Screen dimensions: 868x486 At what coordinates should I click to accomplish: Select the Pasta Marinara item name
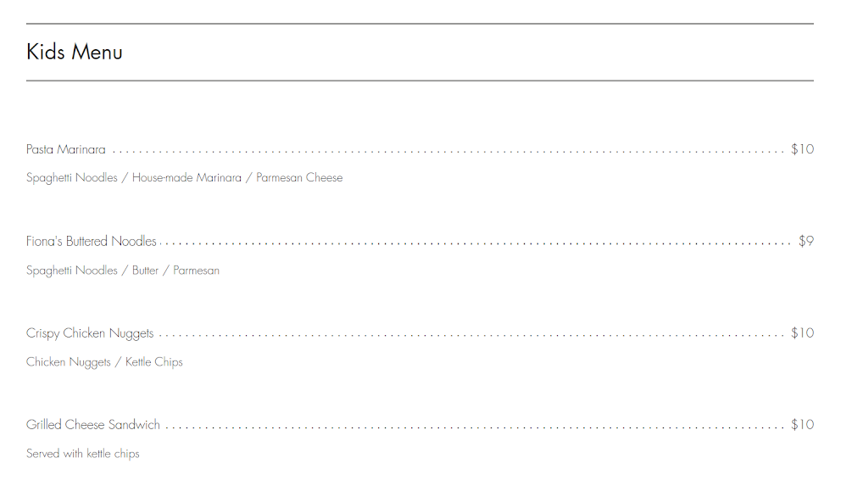click(x=66, y=150)
